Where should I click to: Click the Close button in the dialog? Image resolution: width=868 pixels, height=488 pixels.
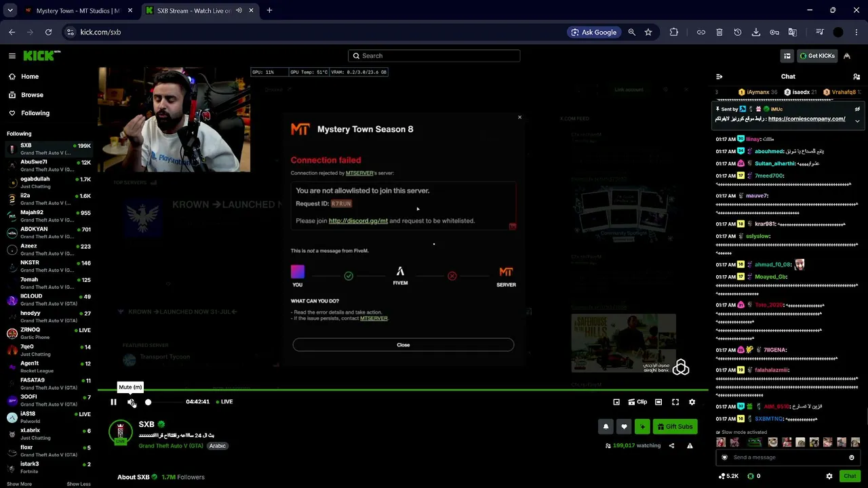pyautogui.click(x=403, y=345)
